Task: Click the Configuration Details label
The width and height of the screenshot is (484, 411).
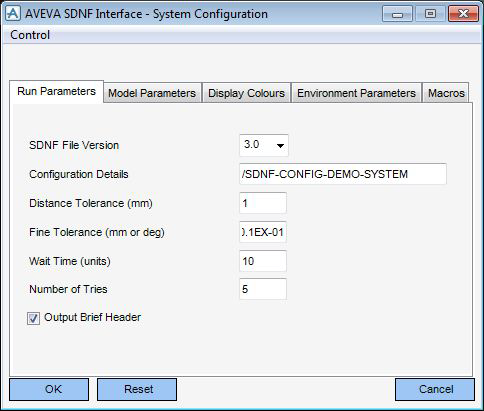Action: (79, 174)
